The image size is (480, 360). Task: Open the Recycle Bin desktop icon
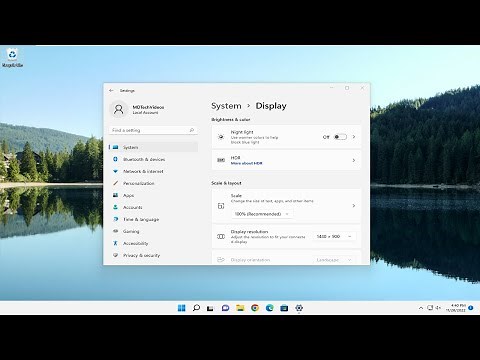(x=12, y=58)
